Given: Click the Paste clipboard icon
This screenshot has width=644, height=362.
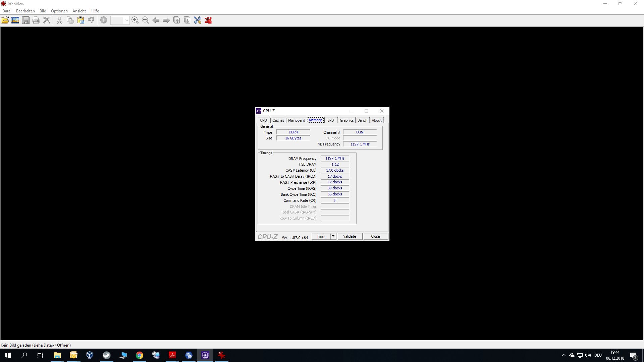Looking at the screenshot, I should pos(80,20).
